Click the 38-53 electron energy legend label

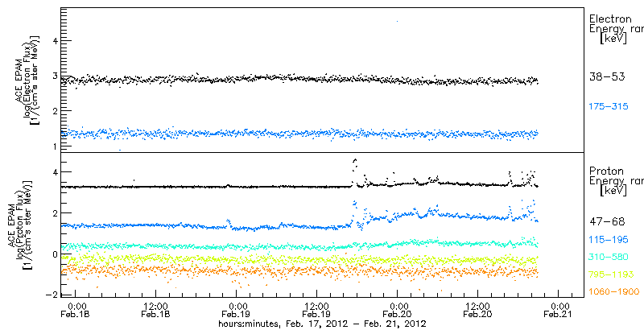[607, 76]
